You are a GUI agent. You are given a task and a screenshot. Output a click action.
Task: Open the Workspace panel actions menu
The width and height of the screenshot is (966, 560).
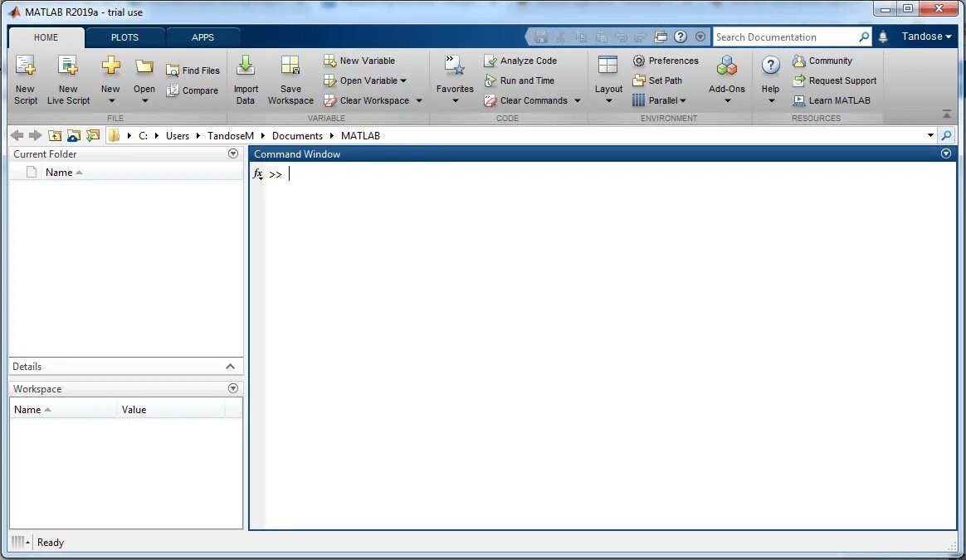(233, 388)
